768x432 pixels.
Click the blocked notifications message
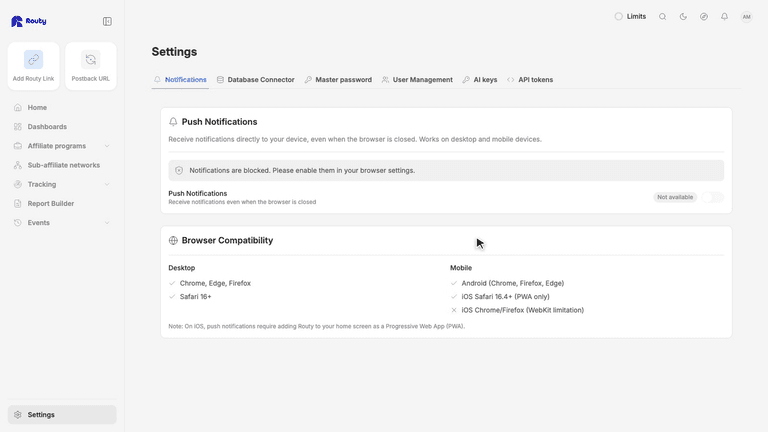(302, 170)
